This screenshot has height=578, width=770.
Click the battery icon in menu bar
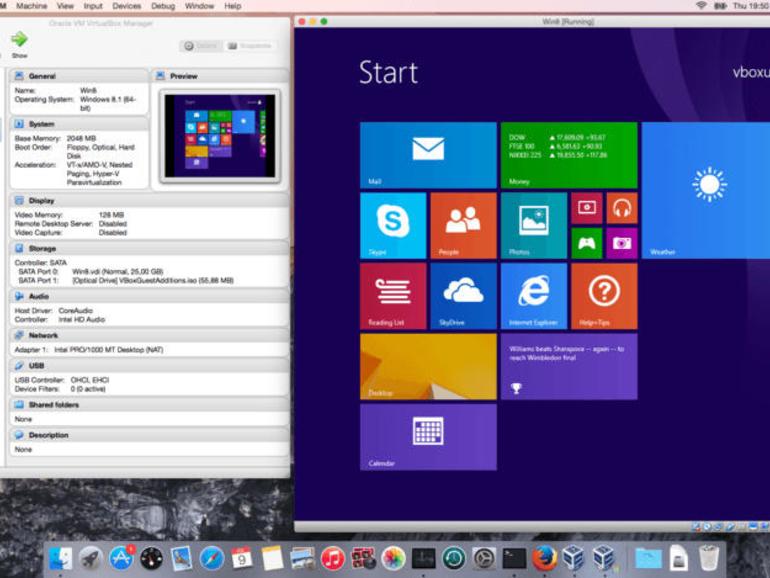(x=720, y=6)
